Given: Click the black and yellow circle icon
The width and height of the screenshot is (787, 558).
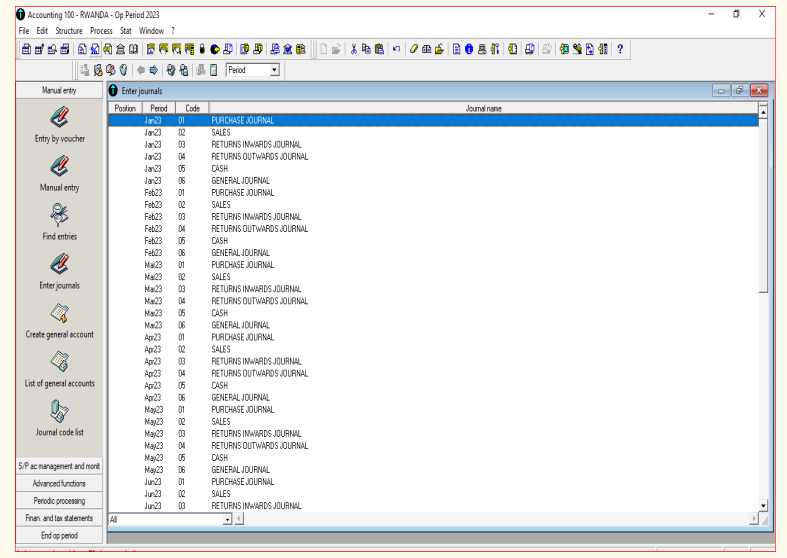Looking at the screenshot, I should click(215, 49).
